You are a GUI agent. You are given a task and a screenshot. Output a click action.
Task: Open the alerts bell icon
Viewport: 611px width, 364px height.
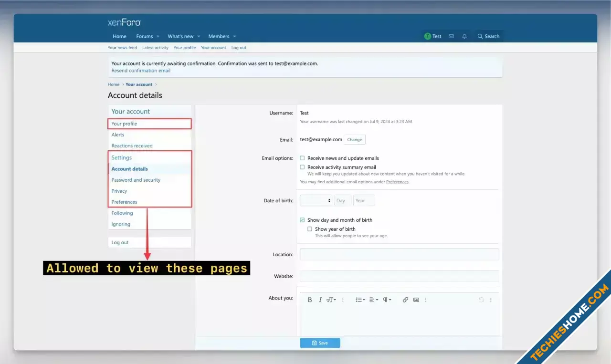[x=464, y=36]
